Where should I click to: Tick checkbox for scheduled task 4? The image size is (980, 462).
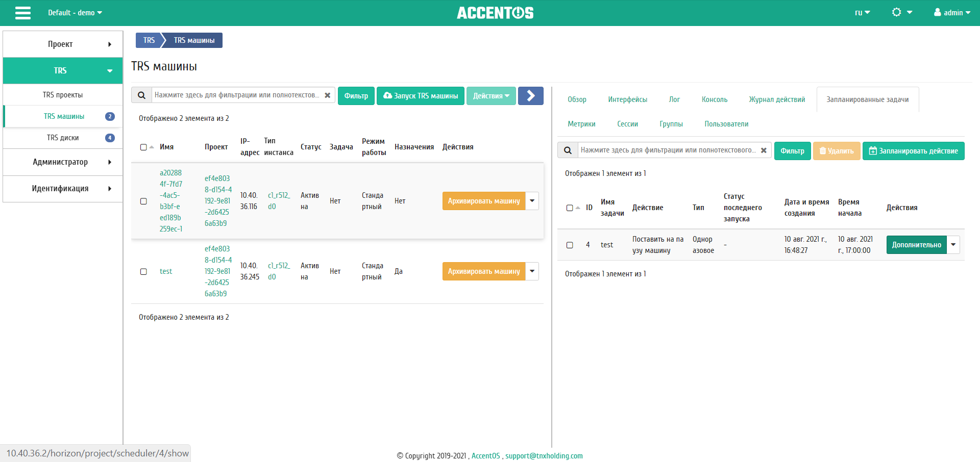(570, 245)
